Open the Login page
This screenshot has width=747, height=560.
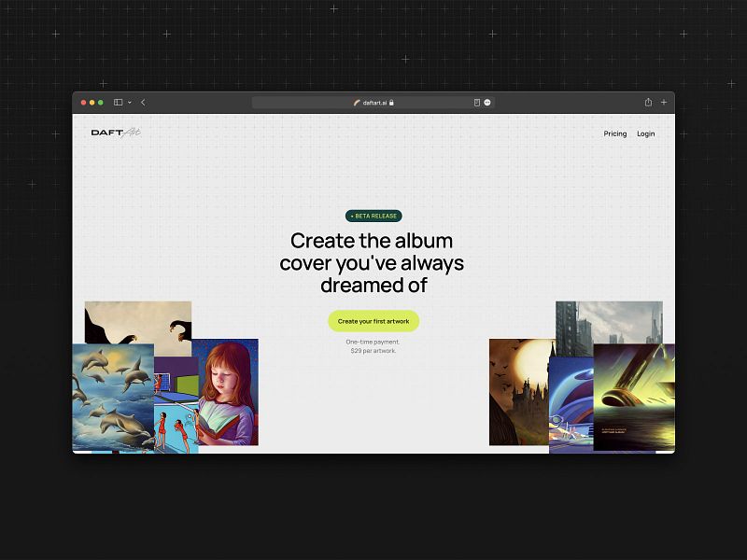coord(646,133)
